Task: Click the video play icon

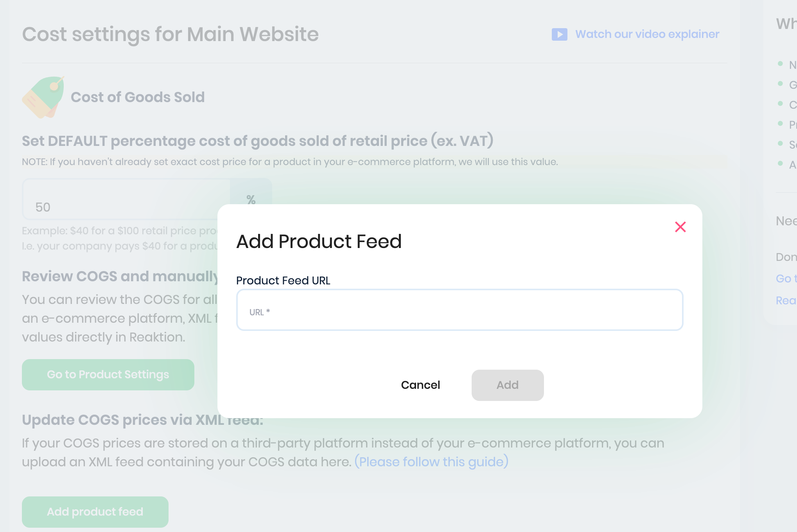Action: 559,34
